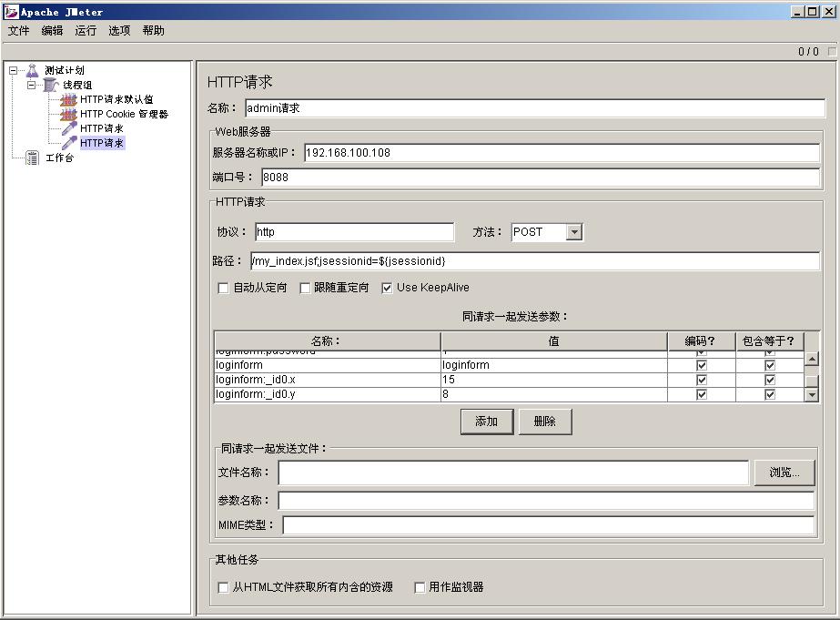Click the HTTP Cookie manager icon

pyautogui.click(x=68, y=114)
